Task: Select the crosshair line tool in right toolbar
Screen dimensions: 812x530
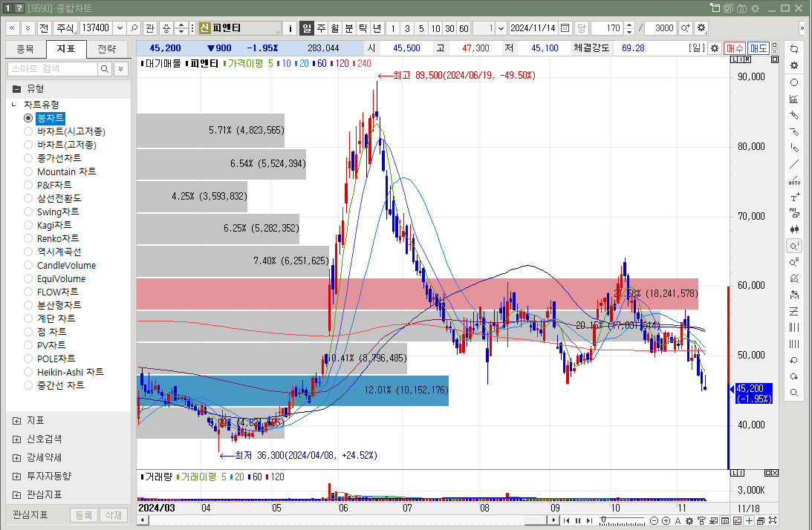Action: [794, 115]
